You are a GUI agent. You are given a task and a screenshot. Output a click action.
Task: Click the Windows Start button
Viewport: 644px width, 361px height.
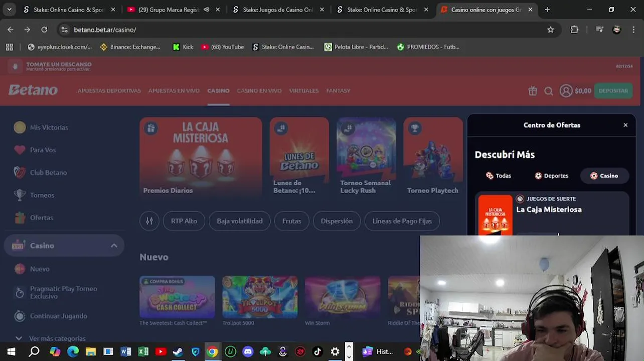coord(11,351)
